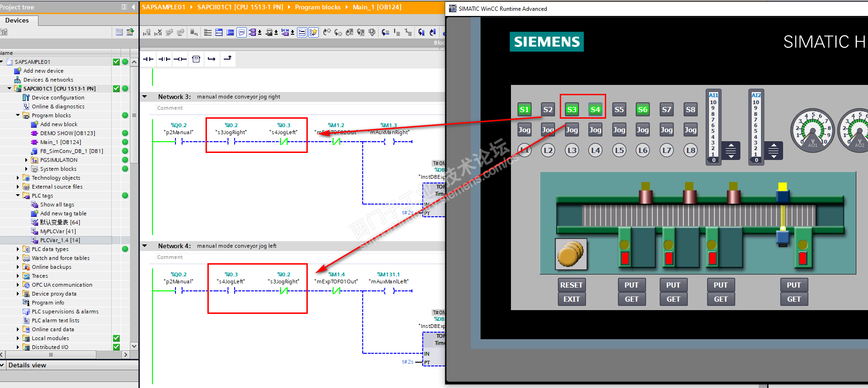This screenshot has width=868, height=388.
Task: Click SAPSAMPLE01 in the breadcrumb path
Action: [x=164, y=7]
